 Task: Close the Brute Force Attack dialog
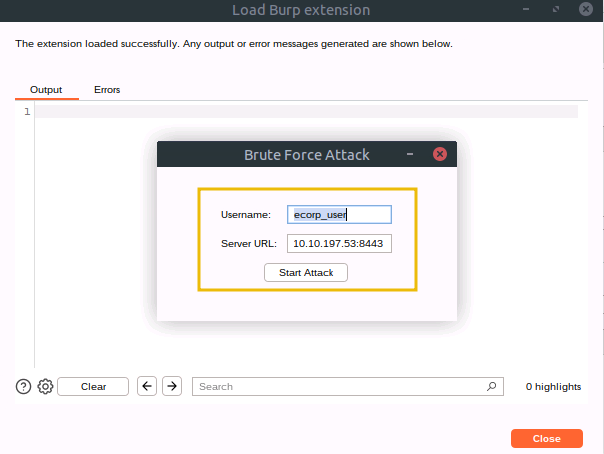point(440,154)
